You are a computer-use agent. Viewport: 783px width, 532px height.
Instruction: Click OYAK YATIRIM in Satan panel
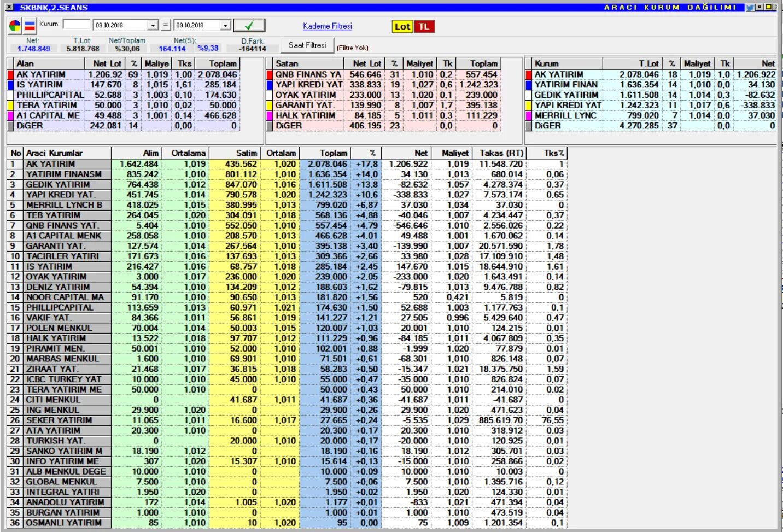pyautogui.click(x=306, y=95)
